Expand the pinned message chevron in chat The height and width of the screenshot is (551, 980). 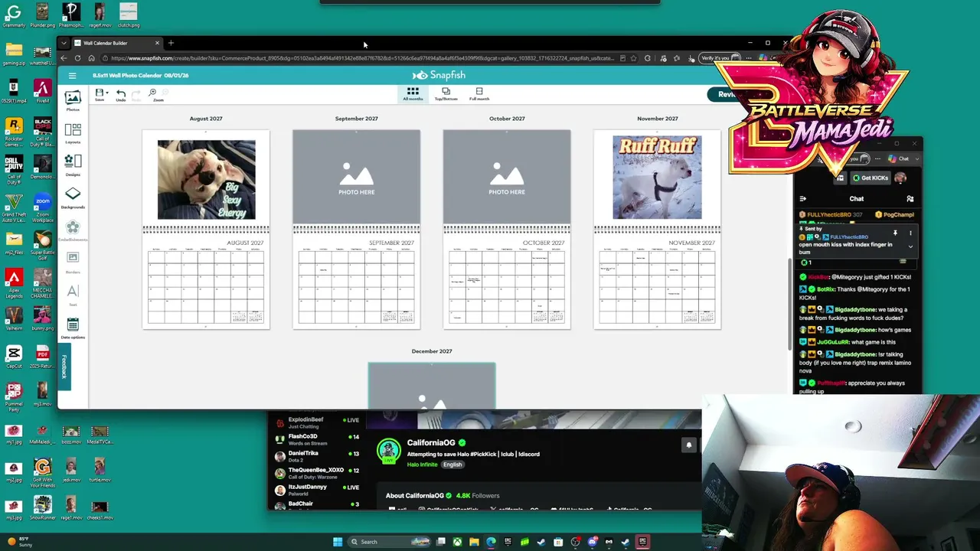click(910, 246)
